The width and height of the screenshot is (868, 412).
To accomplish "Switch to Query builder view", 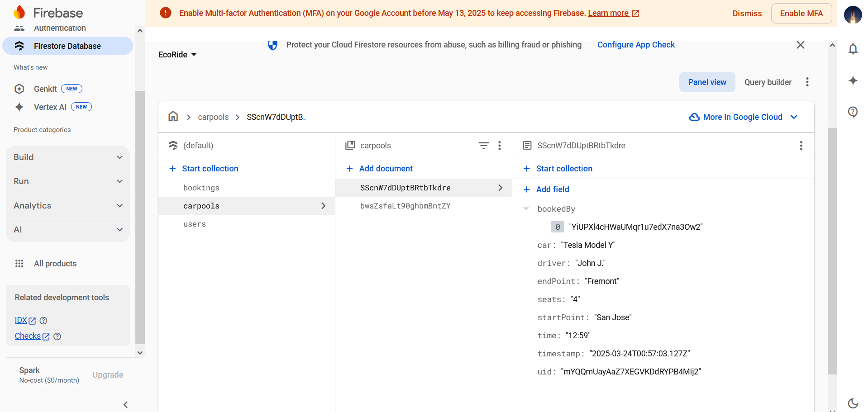I will click(x=768, y=82).
